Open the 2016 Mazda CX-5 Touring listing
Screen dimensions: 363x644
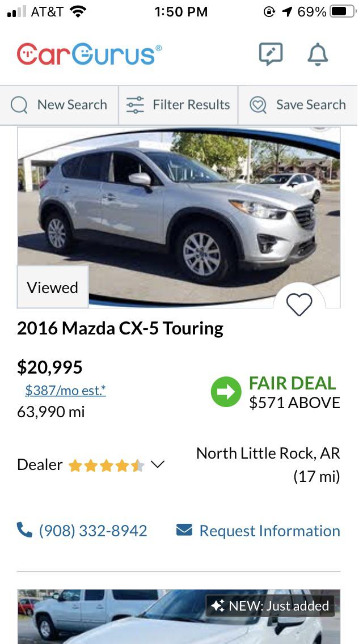pos(121,328)
